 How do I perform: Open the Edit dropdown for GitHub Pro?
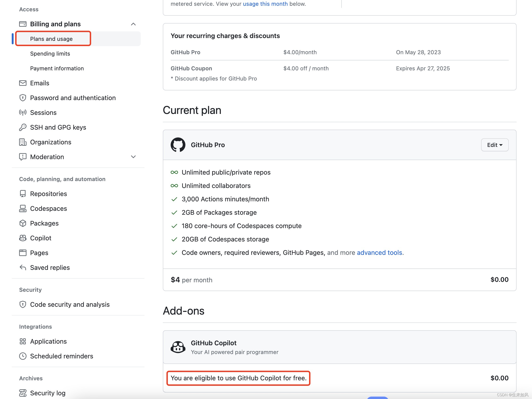coord(494,145)
